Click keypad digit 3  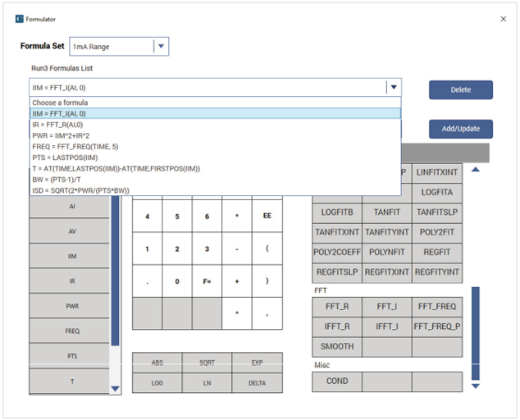(x=207, y=249)
